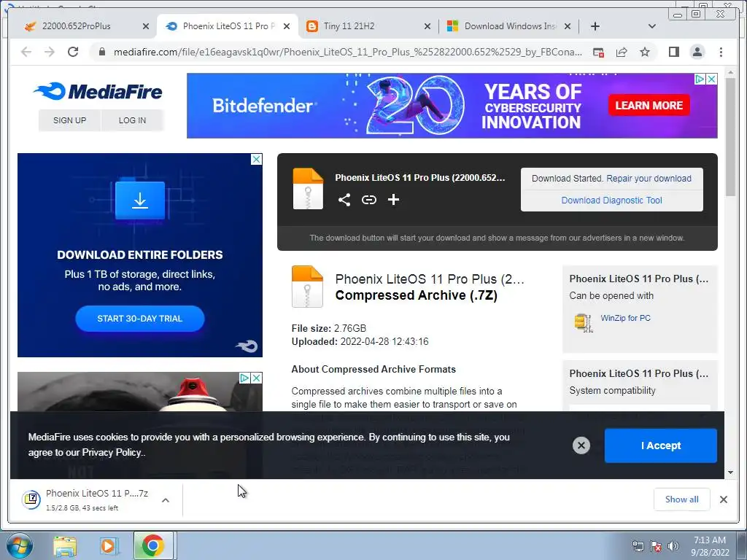Click the browser forward arrow
This screenshot has width=747, height=560.
point(50,52)
